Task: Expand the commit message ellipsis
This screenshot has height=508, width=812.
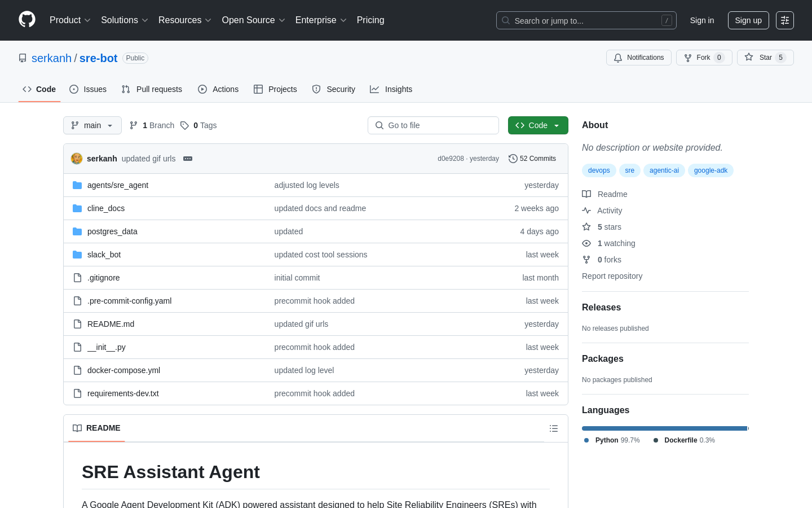Action: coord(188,159)
